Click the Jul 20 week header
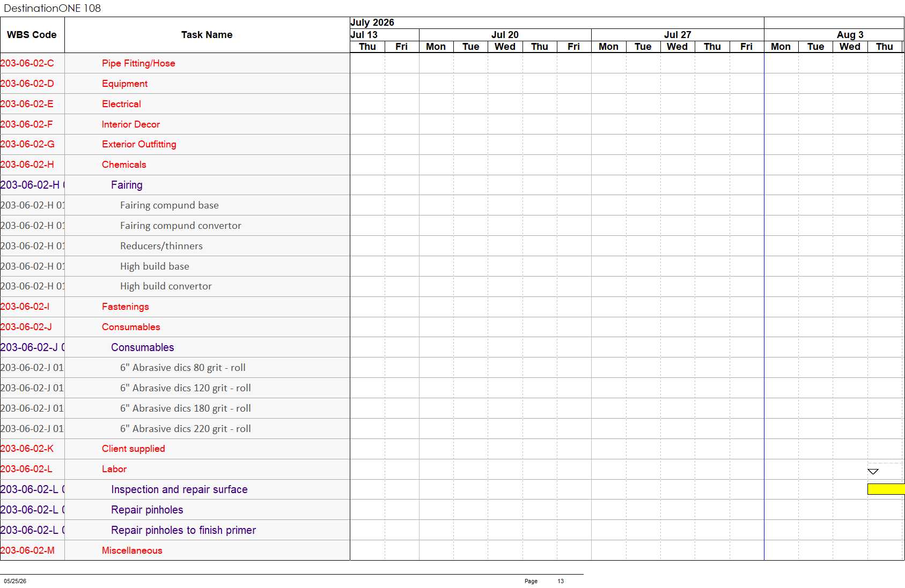The width and height of the screenshot is (905, 588). (505, 35)
